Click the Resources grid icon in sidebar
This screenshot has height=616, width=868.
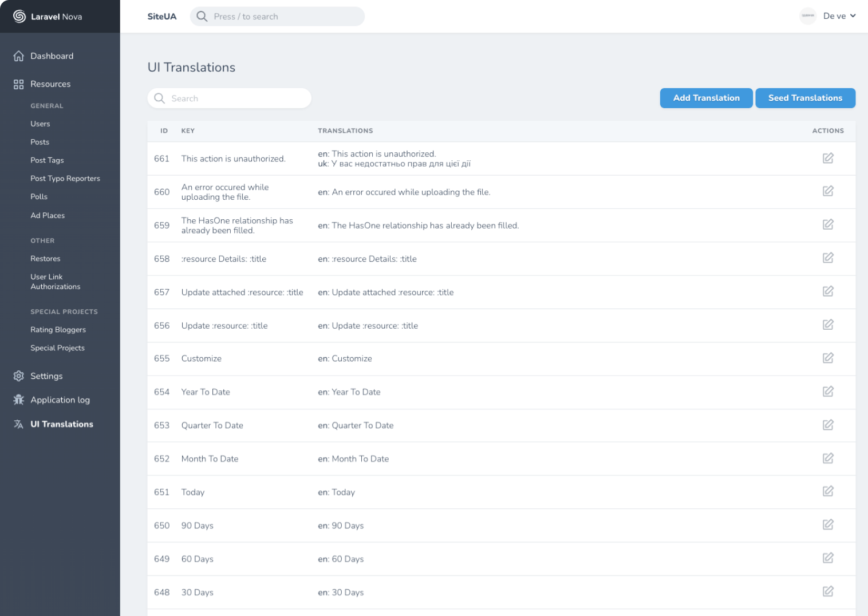click(x=18, y=84)
